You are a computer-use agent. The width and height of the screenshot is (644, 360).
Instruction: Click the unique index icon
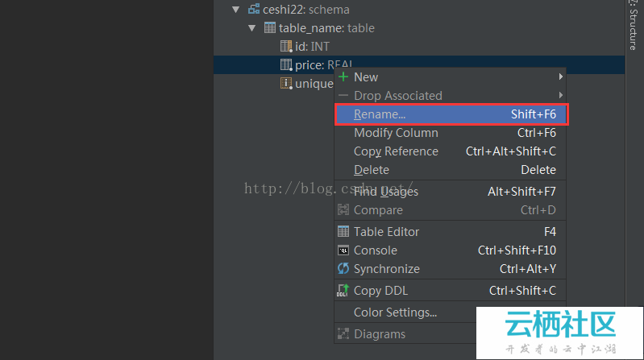point(286,83)
